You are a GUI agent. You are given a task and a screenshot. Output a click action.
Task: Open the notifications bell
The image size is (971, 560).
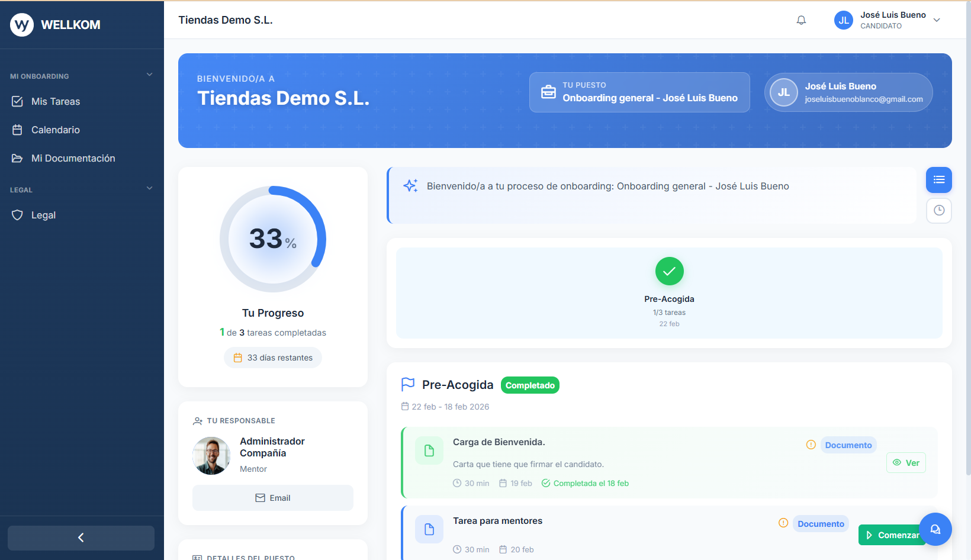pos(801,20)
